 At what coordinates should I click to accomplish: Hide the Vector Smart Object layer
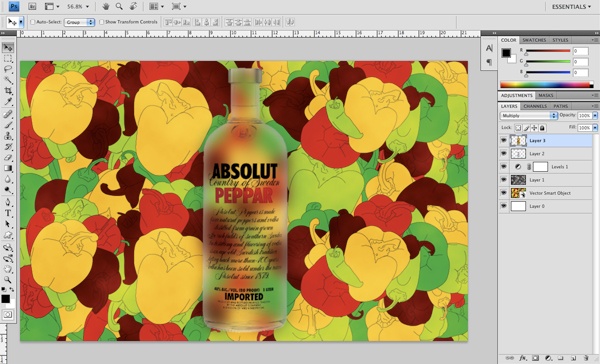pyautogui.click(x=504, y=193)
